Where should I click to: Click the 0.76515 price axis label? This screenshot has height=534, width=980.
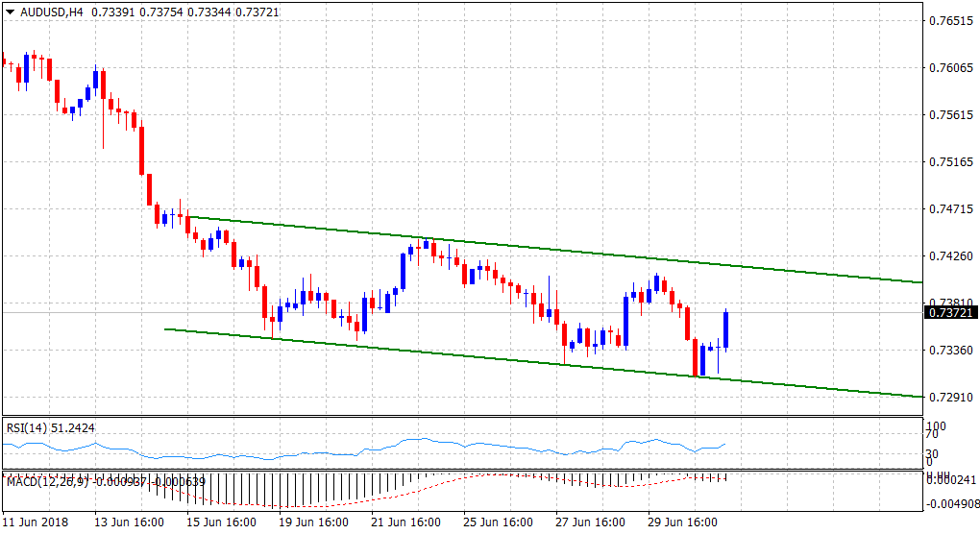click(x=950, y=20)
